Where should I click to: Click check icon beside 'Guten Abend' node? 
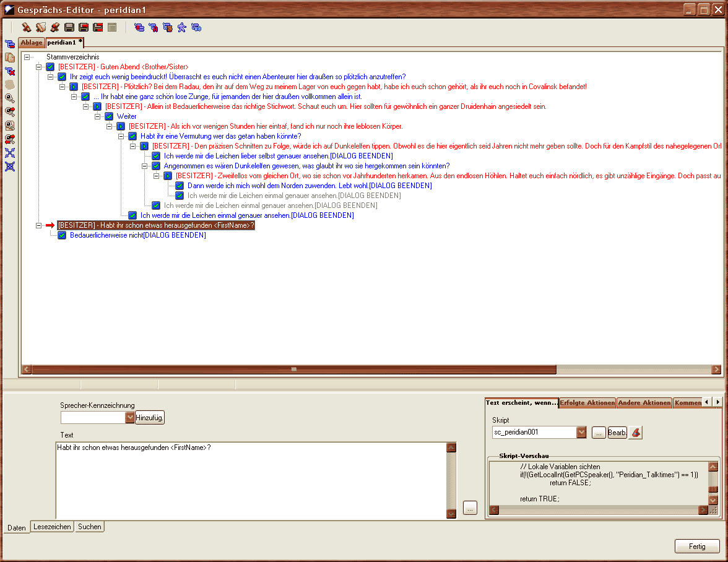pos(51,67)
